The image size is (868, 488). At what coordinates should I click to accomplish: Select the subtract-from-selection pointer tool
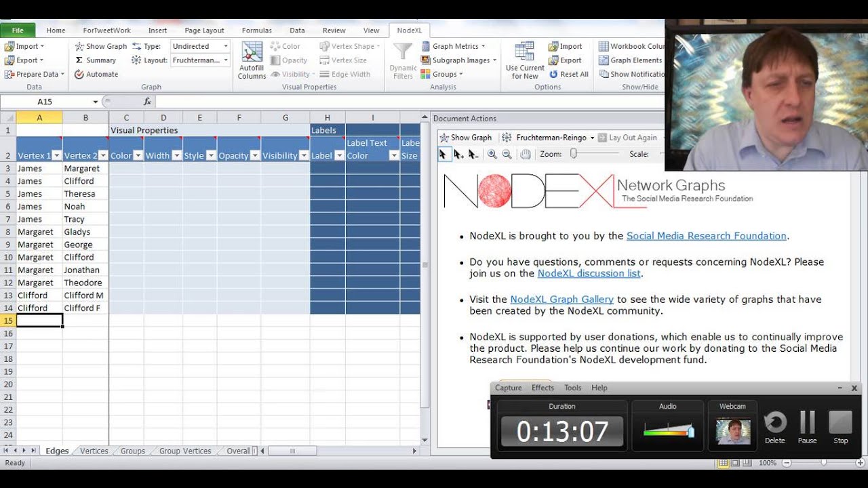pos(473,155)
